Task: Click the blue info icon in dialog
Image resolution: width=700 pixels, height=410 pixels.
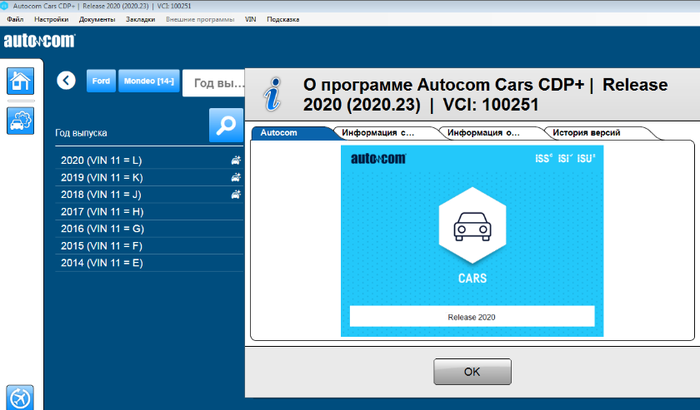Action: [271, 94]
